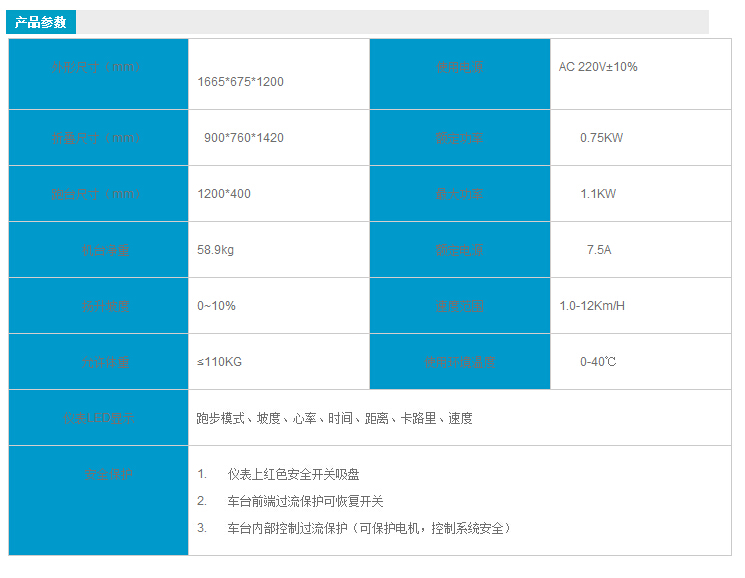Viewport: 745px width, 578px height.
Task: Open the 产品参数 tab header
Action: (41, 22)
